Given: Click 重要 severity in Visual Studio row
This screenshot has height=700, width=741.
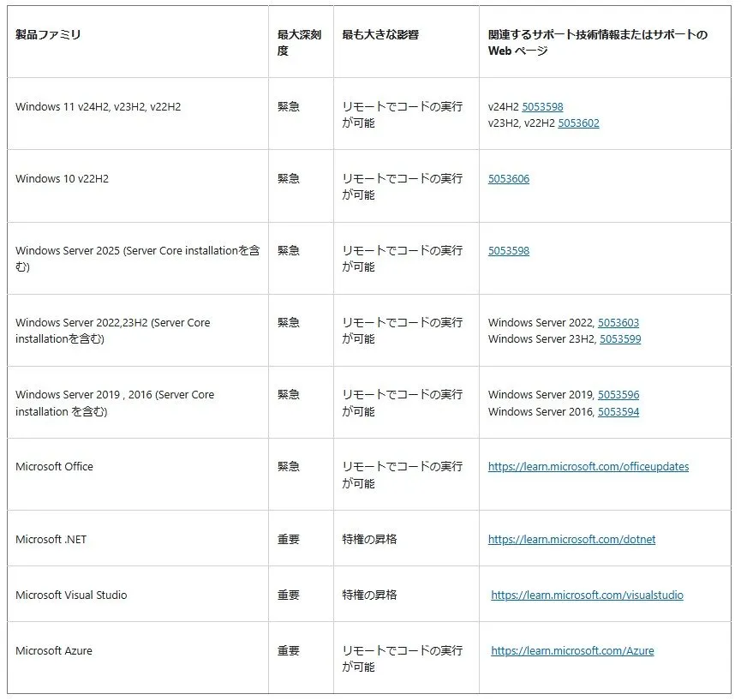Looking at the screenshot, I should point(289,595).
